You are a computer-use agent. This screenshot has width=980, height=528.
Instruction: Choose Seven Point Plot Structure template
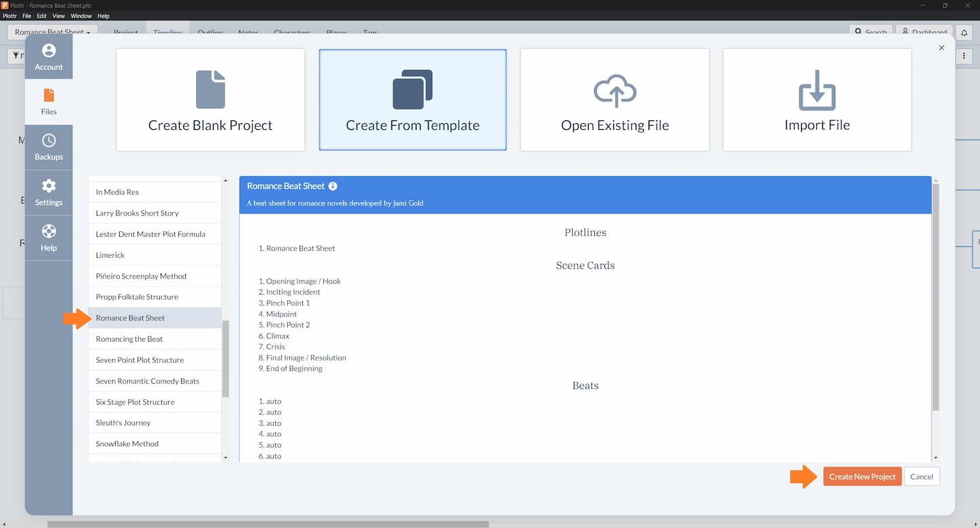coord(140,360)
